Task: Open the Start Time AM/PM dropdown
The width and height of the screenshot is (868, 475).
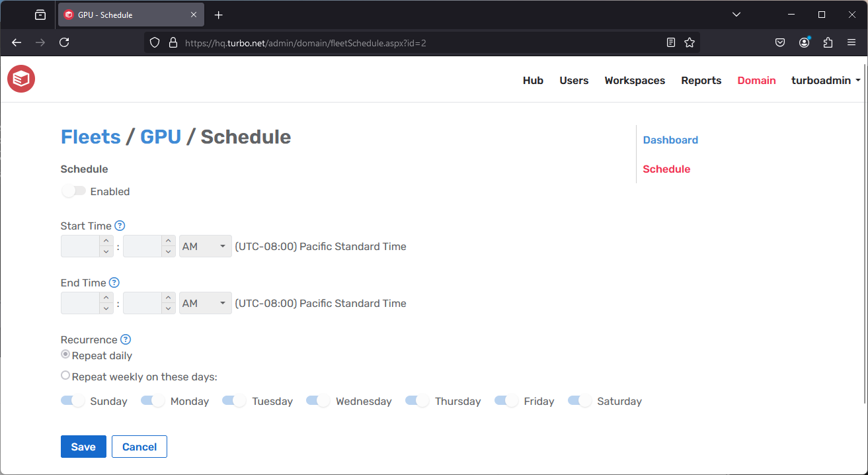Action: [x=205, y=245]
